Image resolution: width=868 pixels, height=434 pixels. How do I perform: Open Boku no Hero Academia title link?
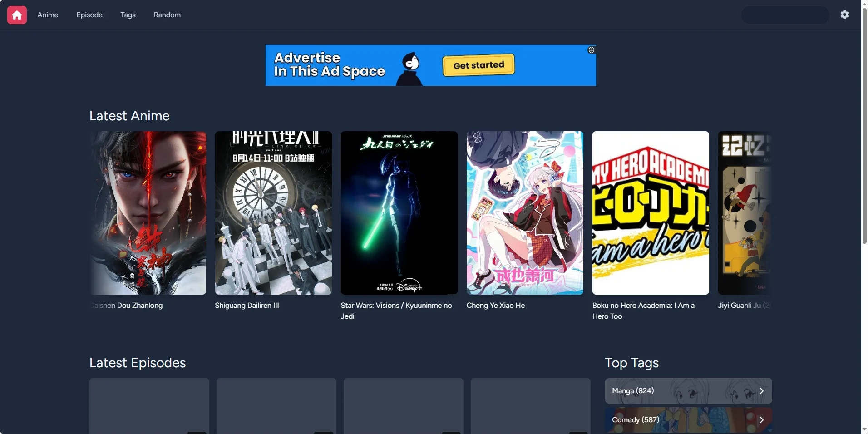click(x=643, y=311)
